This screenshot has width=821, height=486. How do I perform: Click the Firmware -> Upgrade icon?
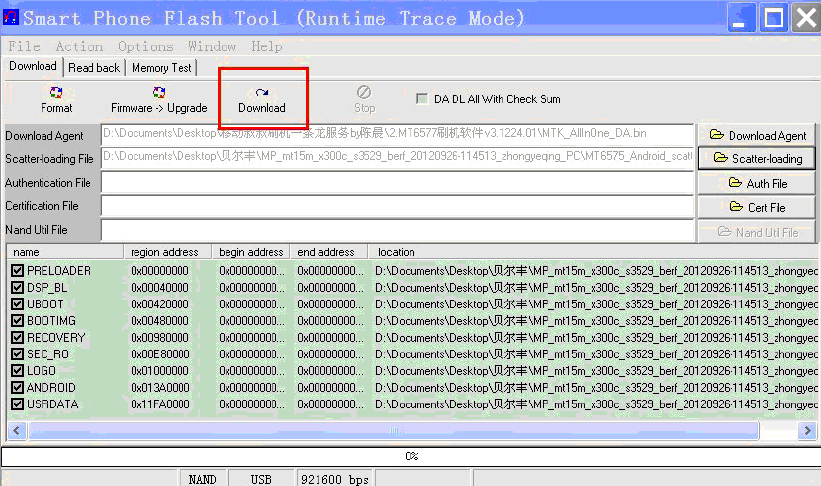[159, 93]
